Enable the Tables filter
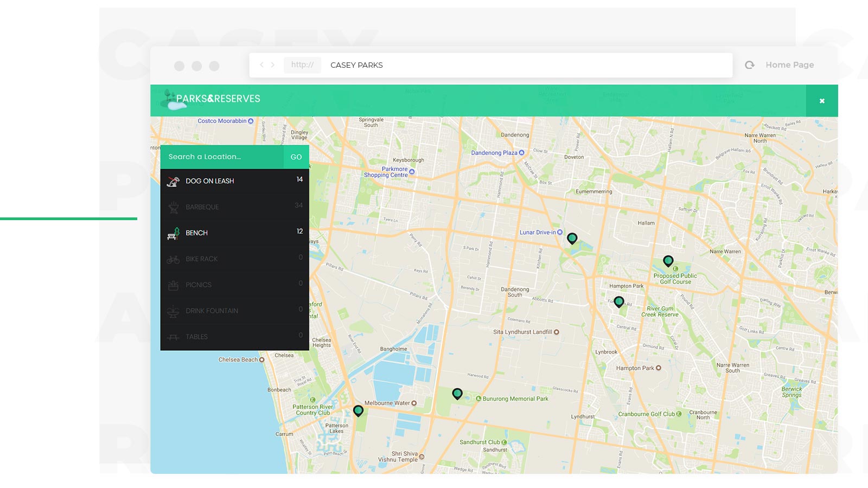 click(234, 337)
